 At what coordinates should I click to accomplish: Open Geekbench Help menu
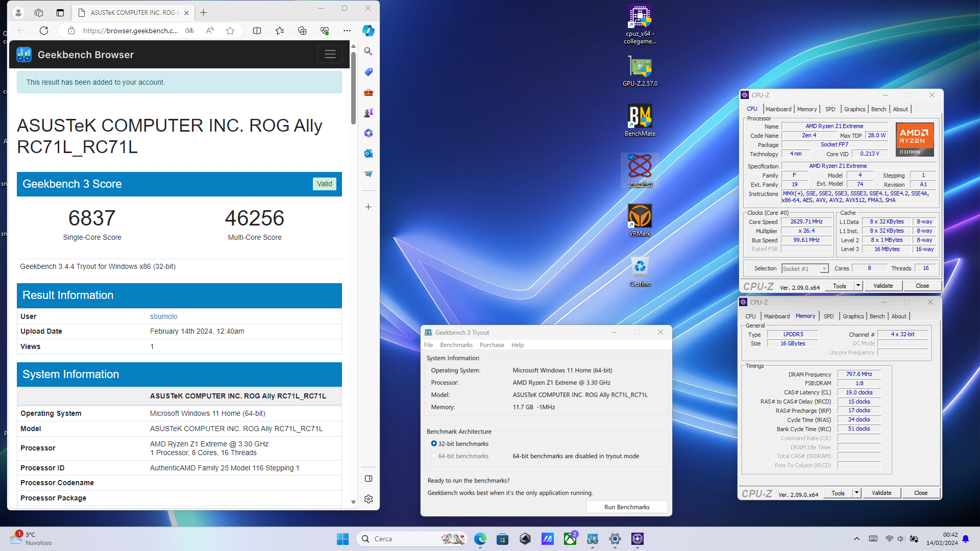click(518, 345)
